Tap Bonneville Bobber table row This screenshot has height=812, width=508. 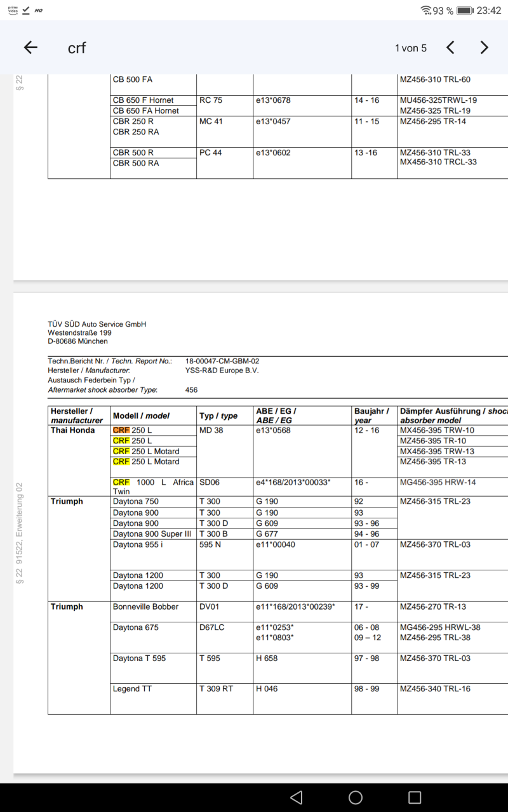pos(145,606)
